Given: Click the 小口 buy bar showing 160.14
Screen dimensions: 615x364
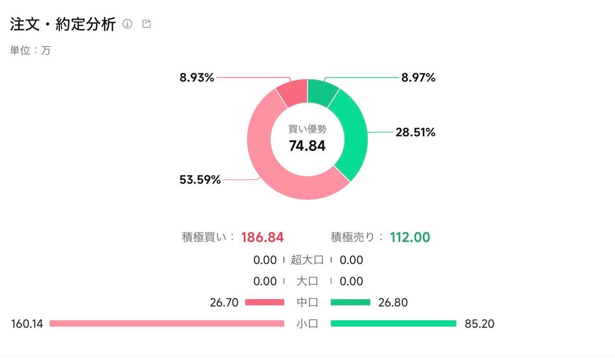Looking at the screenshot, I should tap(167, 324).
